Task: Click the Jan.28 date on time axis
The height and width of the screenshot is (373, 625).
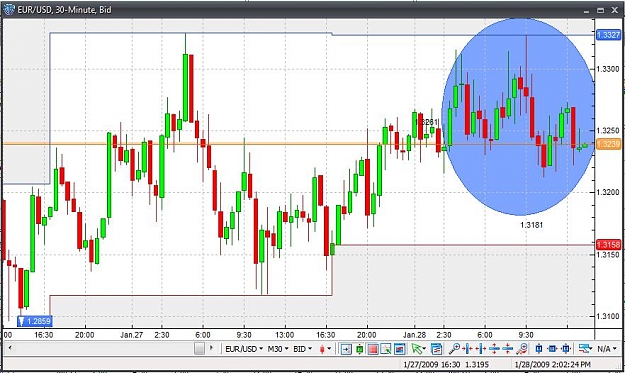Action: [414, 335]
